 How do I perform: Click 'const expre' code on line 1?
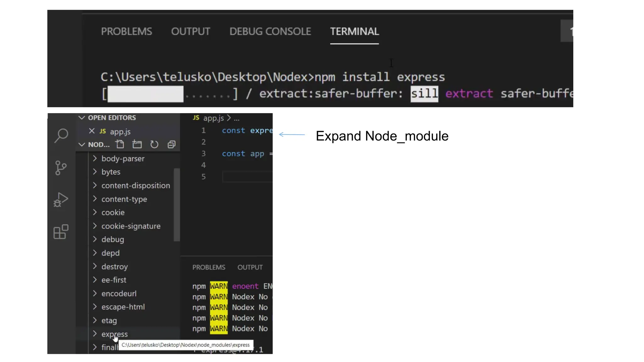pyautogui.click(x=247, y=130)
